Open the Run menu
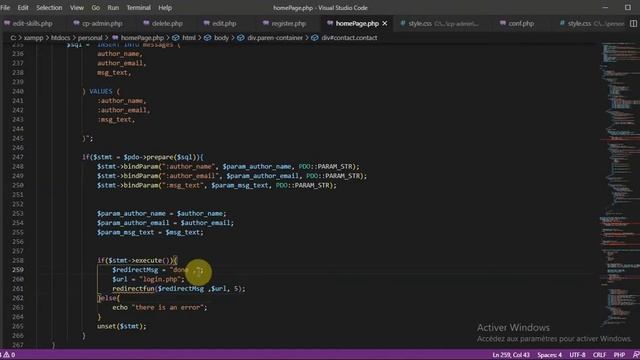 tap(113, 8)
